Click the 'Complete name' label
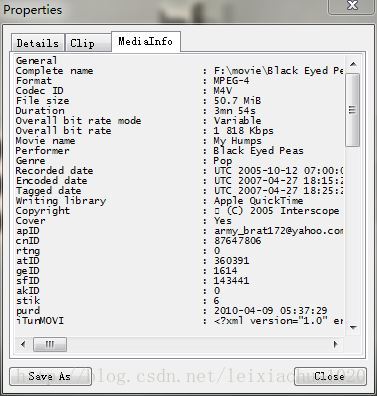The height and width of the screenshot is (396, 377). (x=54, y=71)
